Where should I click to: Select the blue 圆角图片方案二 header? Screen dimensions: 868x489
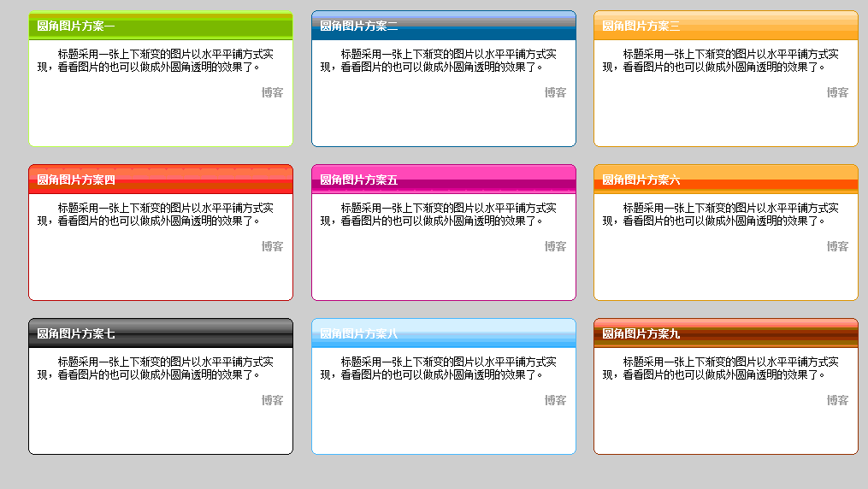(358, 26)
